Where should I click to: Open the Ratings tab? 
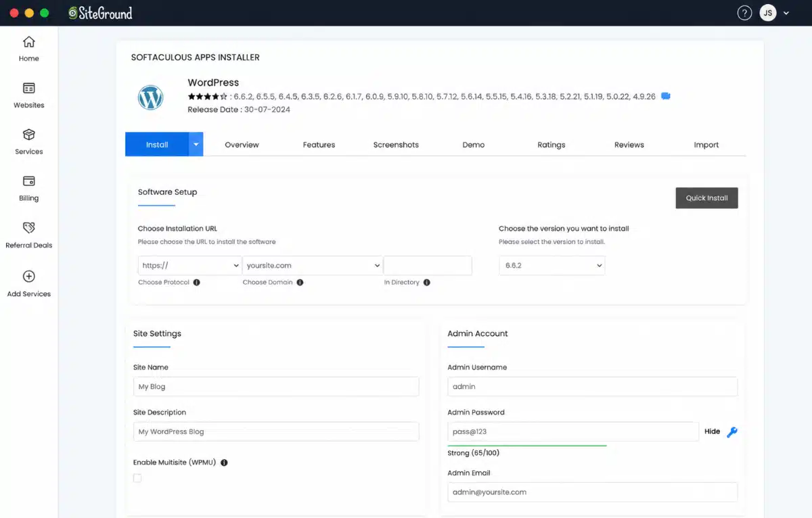pos(551,145)
